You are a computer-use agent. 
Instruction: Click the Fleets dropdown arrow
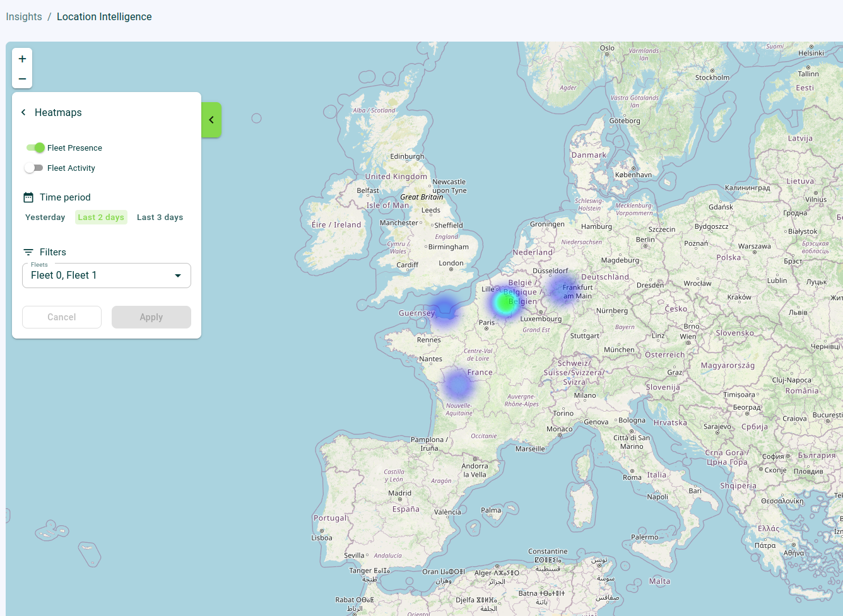pyautogui.click(x=177, y=276)
